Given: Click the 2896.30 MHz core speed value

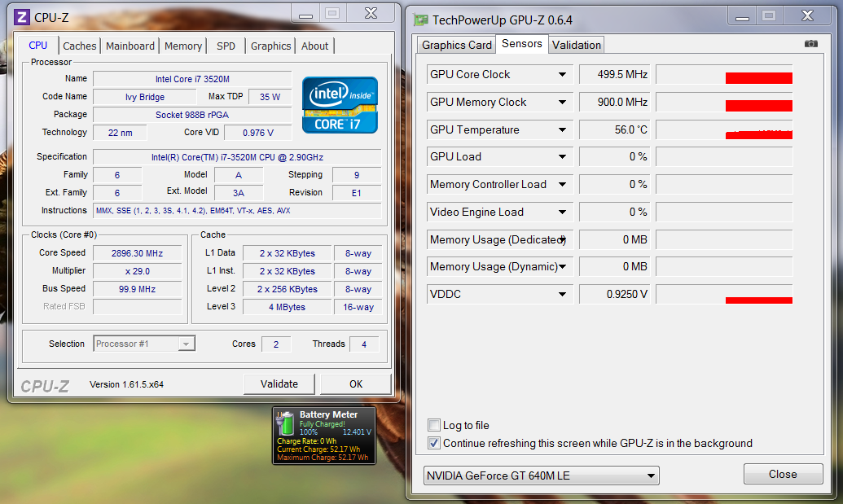Looking at the screenshot, I should [x=137, y=253].
